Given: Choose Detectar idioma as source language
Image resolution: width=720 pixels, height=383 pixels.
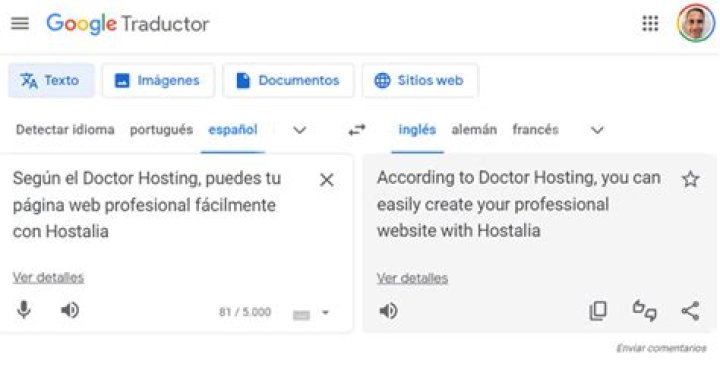Looking at the screenshot, I should pyautogui.click(x=65, y=130).
